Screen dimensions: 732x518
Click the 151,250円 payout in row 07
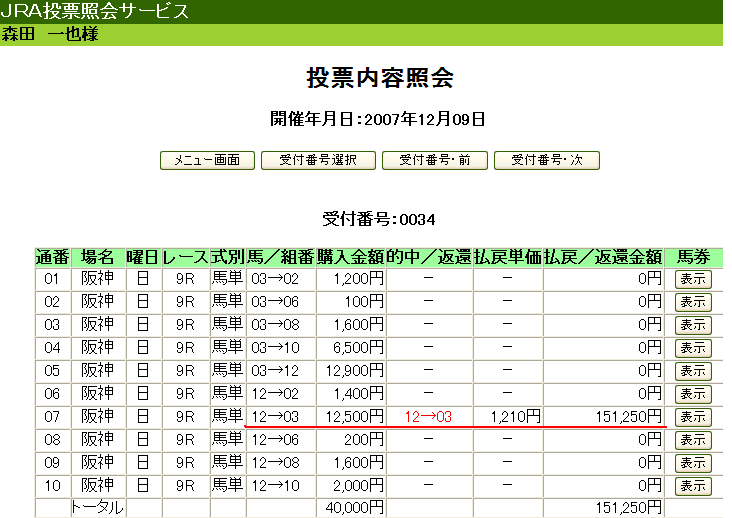[x=628, y=417]
